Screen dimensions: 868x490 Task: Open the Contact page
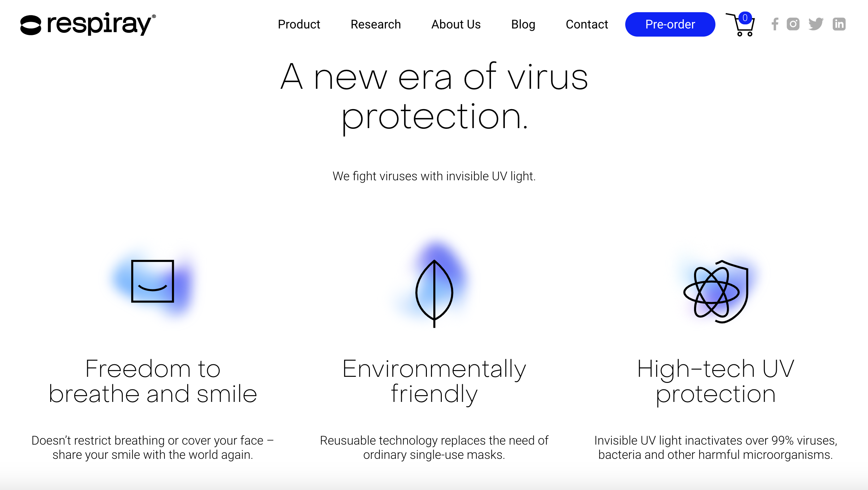(x=587, y=24)
